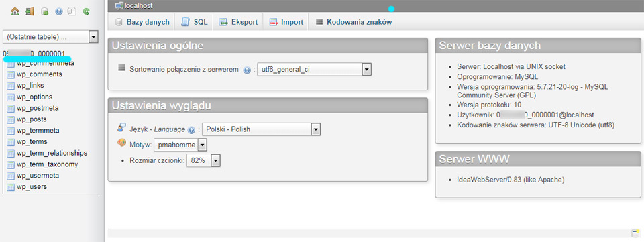This screenshot has height=242, width=644.
Task: Open the wp_links table
Action: point(30,86)
